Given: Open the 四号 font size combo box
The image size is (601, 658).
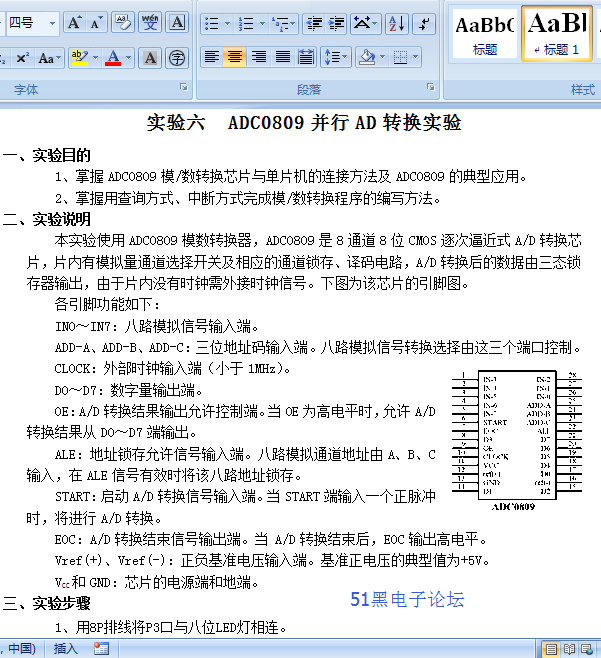Looking at the screenshot, I should [x=31, y=23].
